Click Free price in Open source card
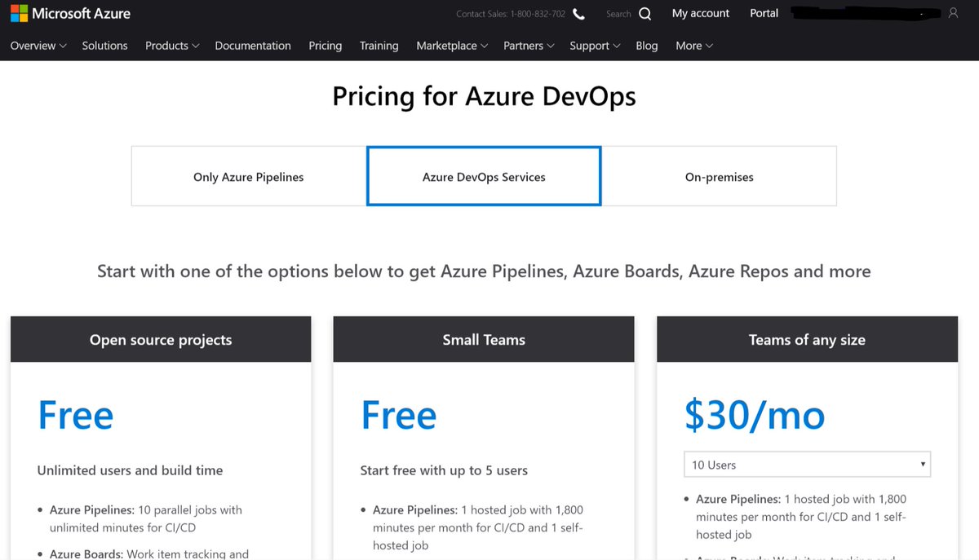The width and height of the screenshot is (979, 560). [x=76, y=415]
